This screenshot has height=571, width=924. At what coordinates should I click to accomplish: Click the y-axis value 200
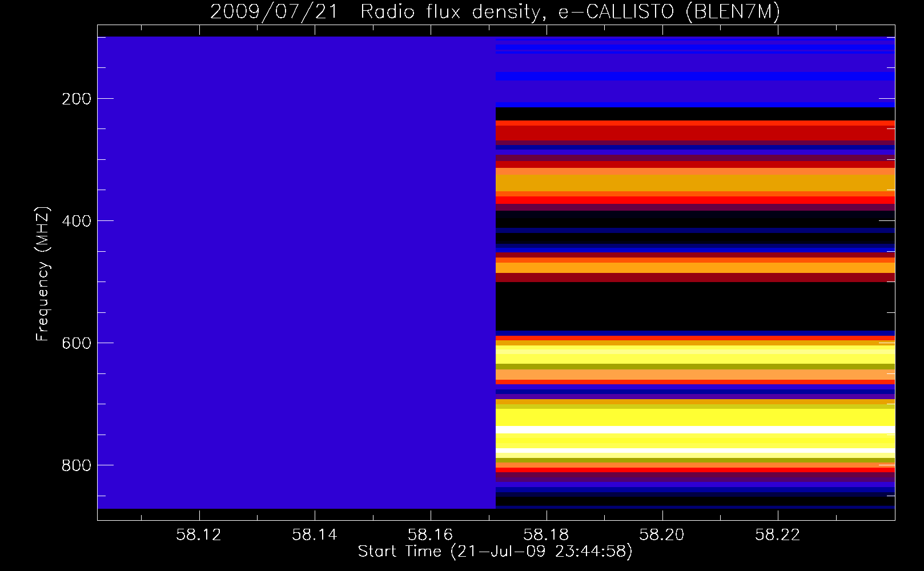77,99
